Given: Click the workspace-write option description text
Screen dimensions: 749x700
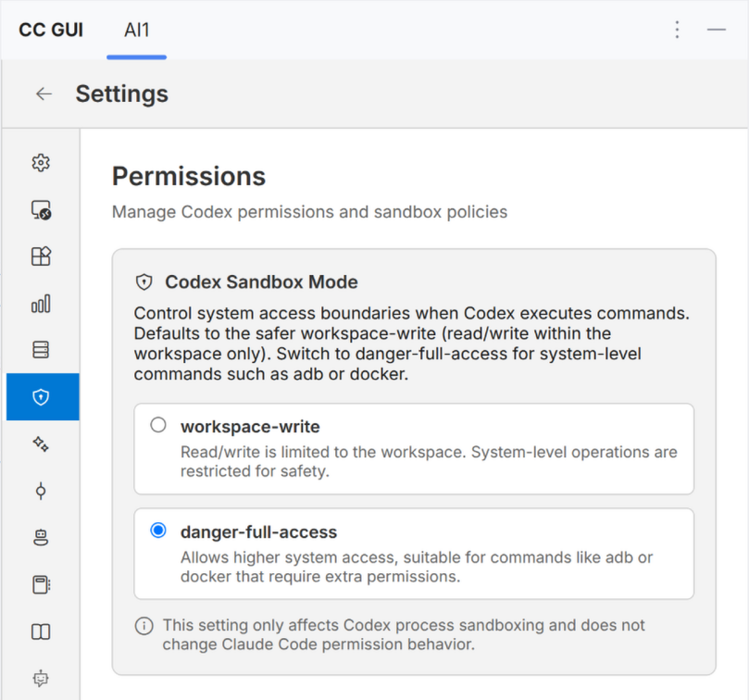Looking at the screenshot, I should [429, 461].
